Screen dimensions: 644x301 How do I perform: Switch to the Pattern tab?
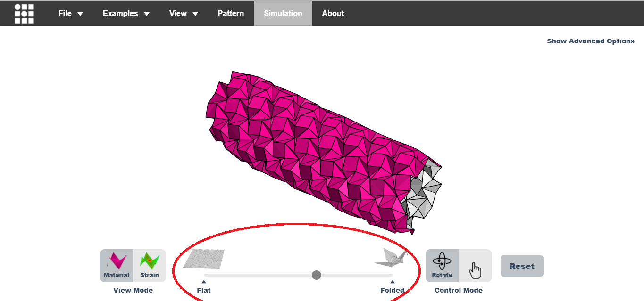231,13
